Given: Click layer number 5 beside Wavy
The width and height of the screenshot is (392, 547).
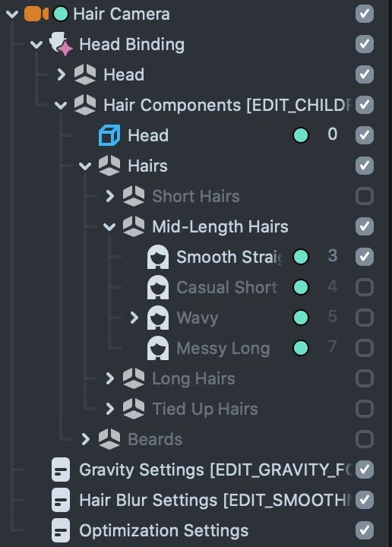Looking at the screenshot, I should click(x=332, y=317).
